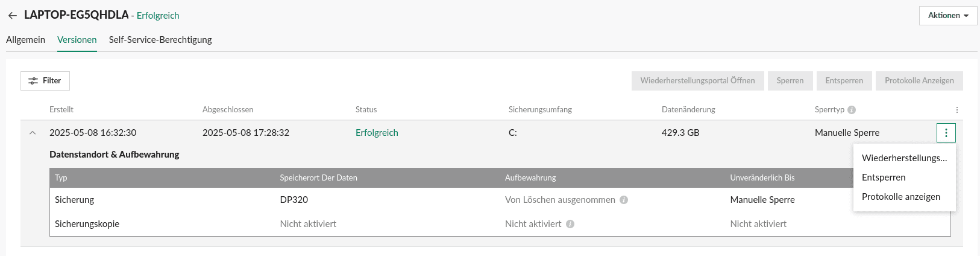This screenshot has height=256, width=980.
Task: Select Entsperren in the context menu
Action: pyautogui.click(x=884, y=178)
